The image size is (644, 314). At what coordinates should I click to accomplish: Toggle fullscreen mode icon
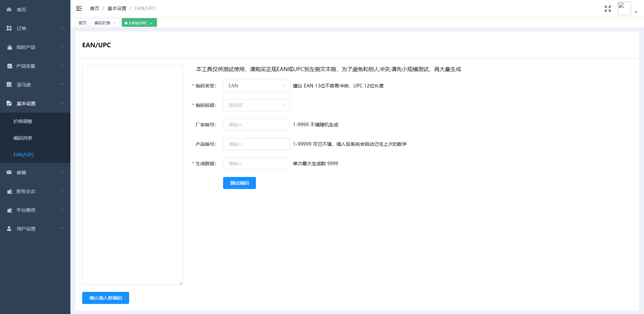click(x=607, y=9)
